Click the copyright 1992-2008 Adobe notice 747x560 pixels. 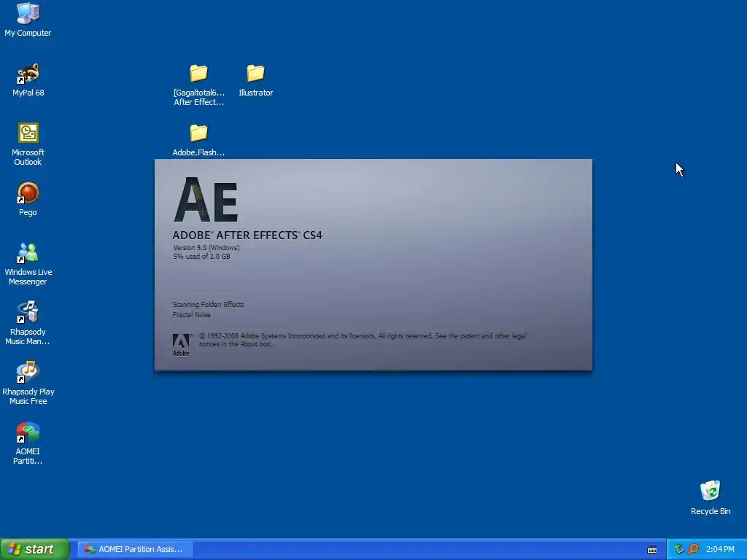click(363, 340)
